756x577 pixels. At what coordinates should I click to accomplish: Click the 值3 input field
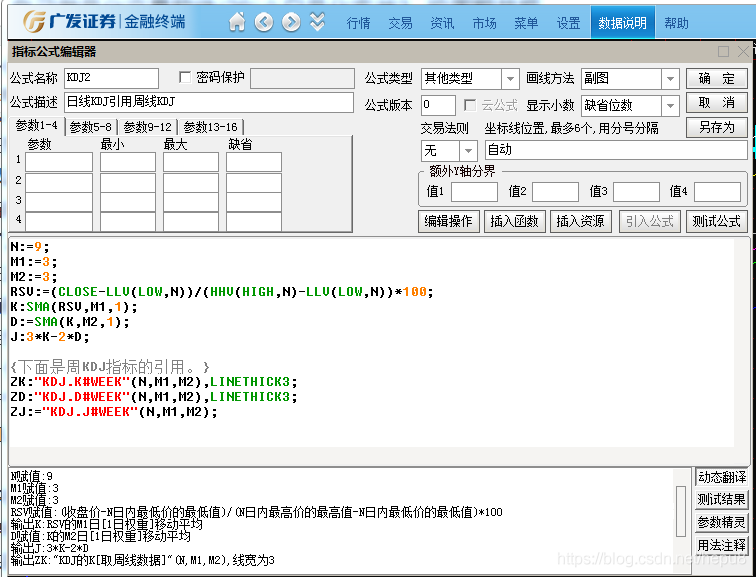click(636, 192)
